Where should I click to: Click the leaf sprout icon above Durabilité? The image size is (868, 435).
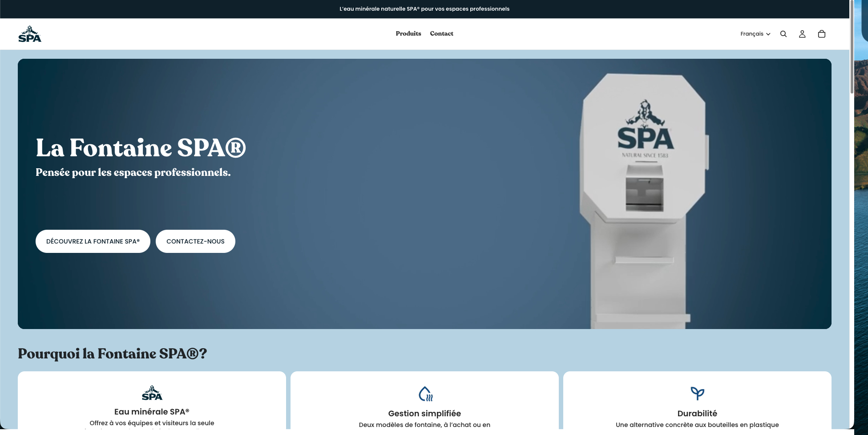pyautogui.click(x=697, y=393)
